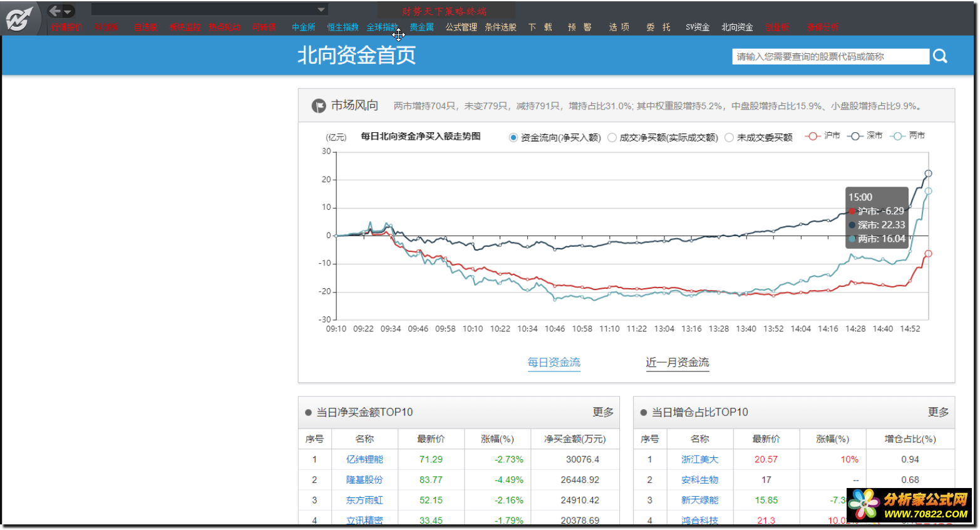Open the 选项 menu
This screenshot has width=980, height=530.
click(x=619, y=28)
